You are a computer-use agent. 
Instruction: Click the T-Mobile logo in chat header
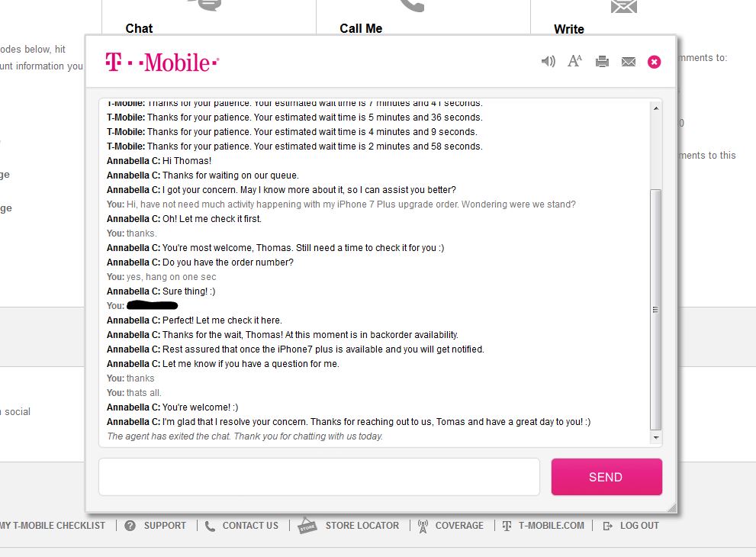tap(162, 63)
